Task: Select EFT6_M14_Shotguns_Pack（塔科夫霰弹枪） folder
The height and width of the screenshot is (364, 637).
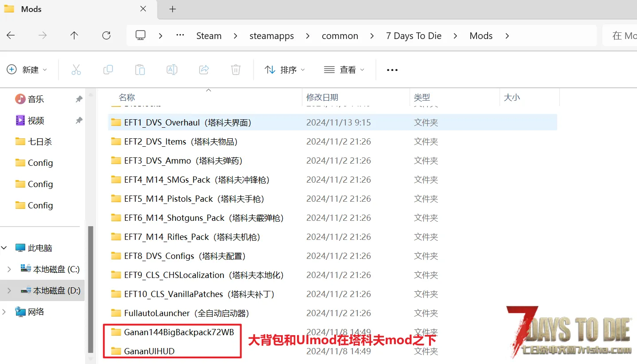Action: tap(332, 218)
